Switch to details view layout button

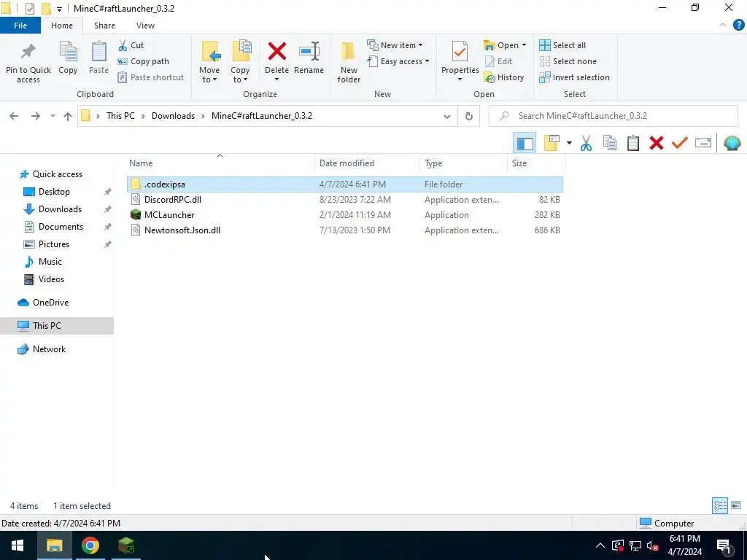pyautogui.click(x=720, y=505)
